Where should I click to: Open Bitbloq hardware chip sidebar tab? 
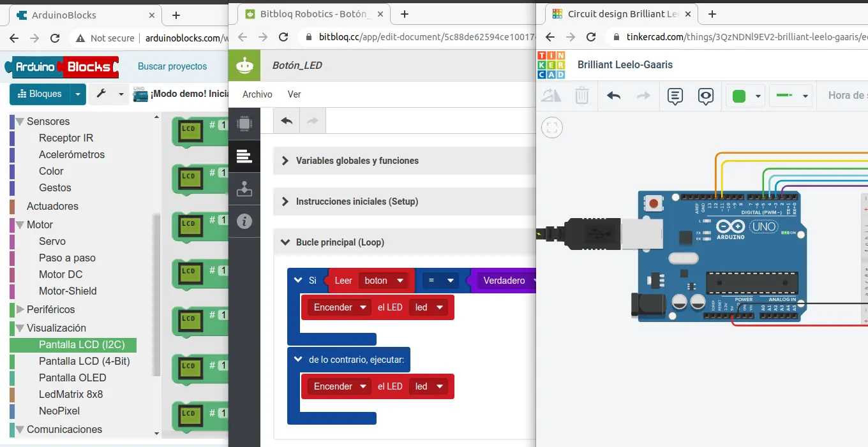pyautogui.click(x=244, y=124)
